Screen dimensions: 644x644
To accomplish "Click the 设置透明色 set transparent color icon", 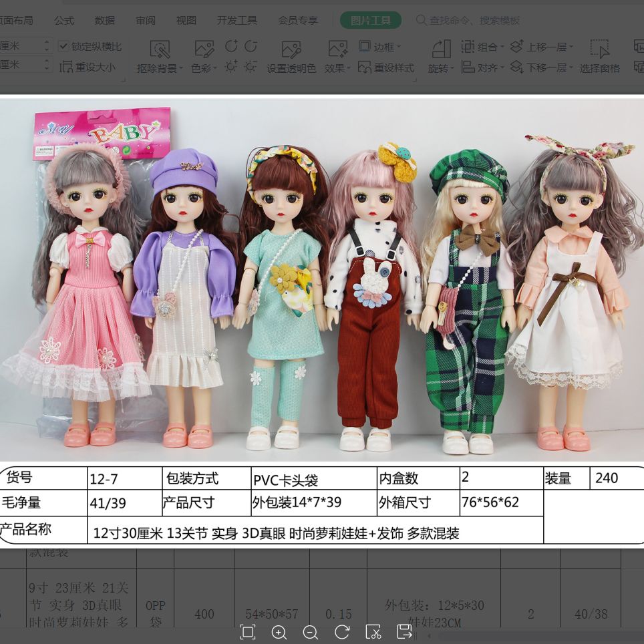I will coord(291,49).
